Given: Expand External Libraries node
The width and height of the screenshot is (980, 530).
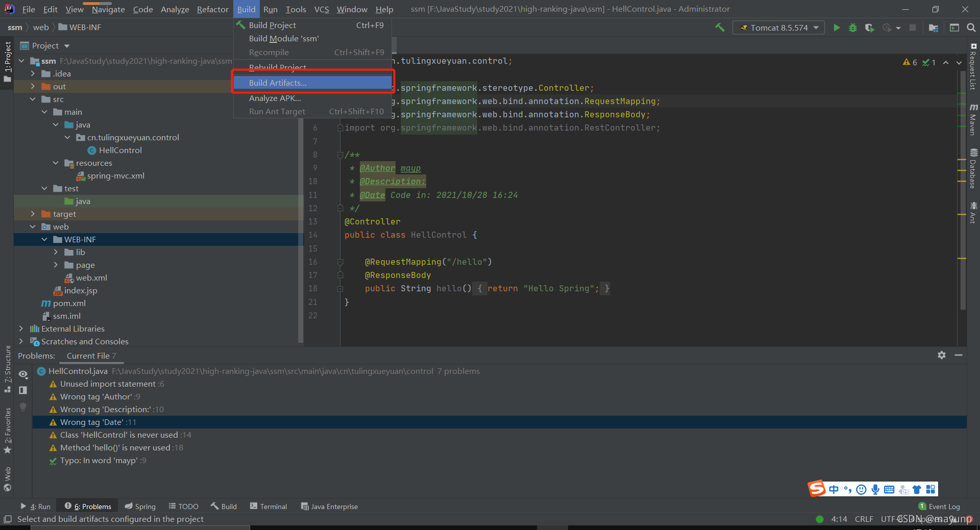Looking at the screenshot, I should point(21,329).
